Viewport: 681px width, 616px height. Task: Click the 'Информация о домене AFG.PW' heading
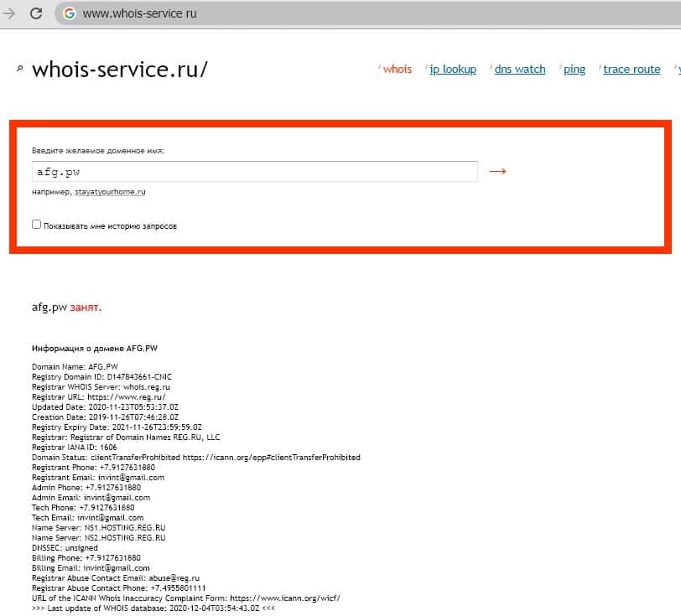click(95, 349)
